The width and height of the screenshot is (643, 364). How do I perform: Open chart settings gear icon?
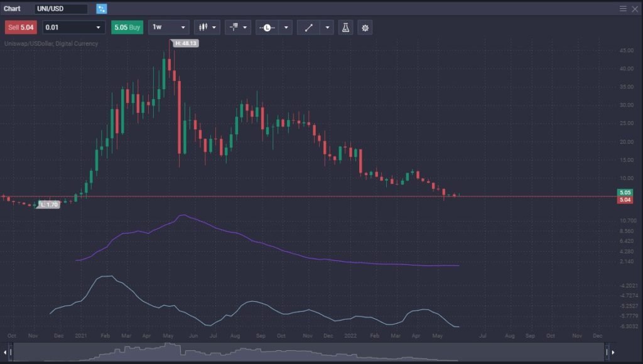click(365, 28)
